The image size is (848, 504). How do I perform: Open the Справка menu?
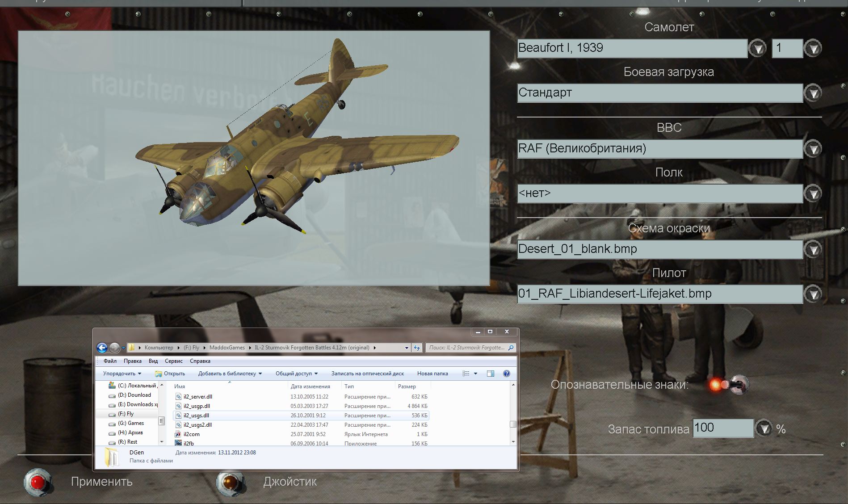(x=200, y=361)
